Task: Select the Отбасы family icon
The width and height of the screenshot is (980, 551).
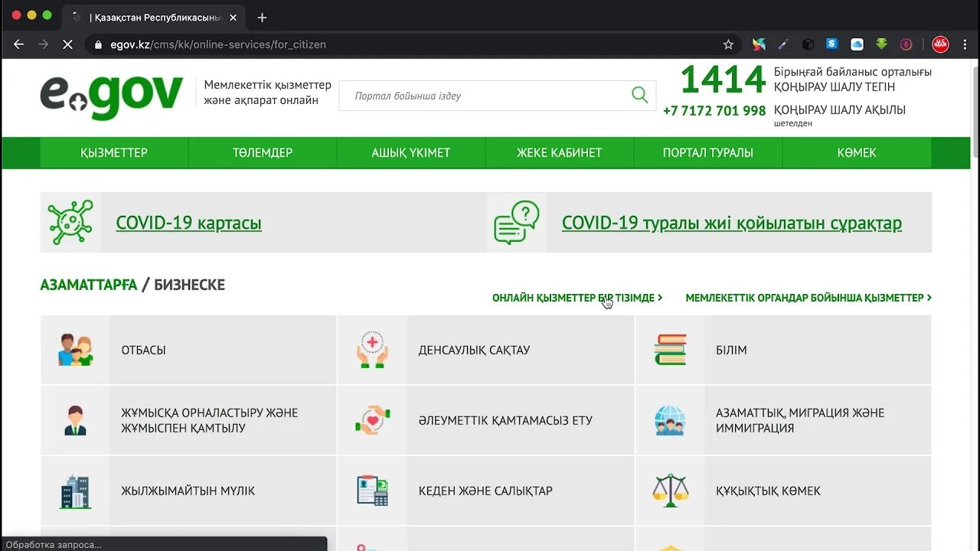Action: tap(75, 350)
